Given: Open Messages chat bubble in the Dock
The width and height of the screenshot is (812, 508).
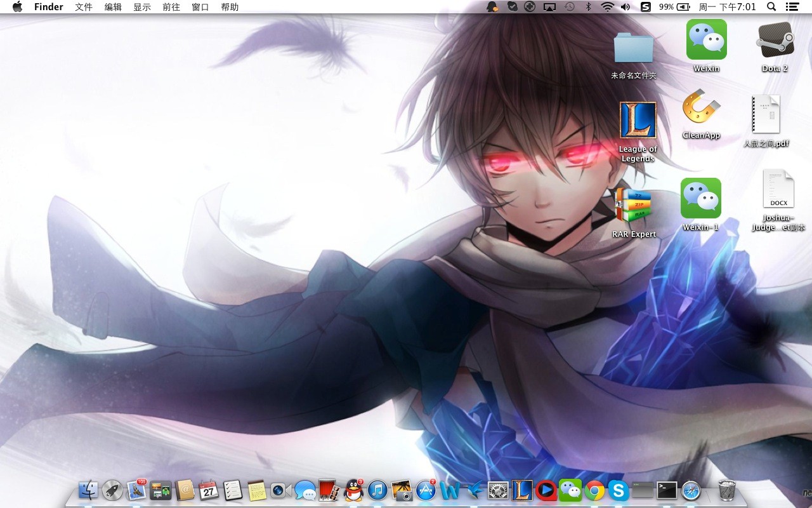Looking at the screenshot, I should [305, 490].
